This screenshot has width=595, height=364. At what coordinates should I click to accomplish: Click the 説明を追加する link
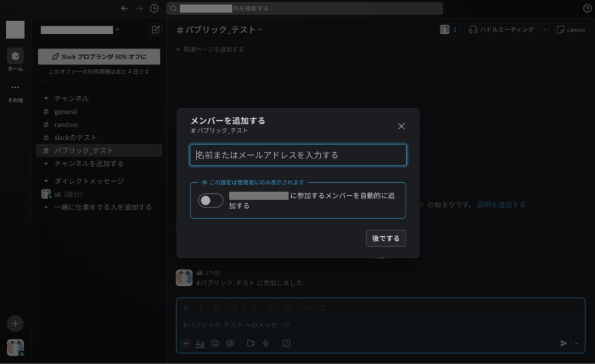[x=501, y=204]
